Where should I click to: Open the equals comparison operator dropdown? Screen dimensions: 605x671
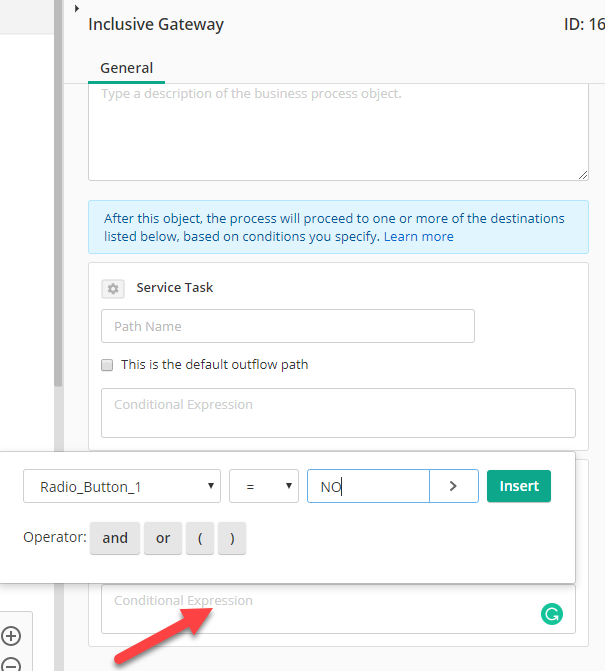click(x=264, y=486)
